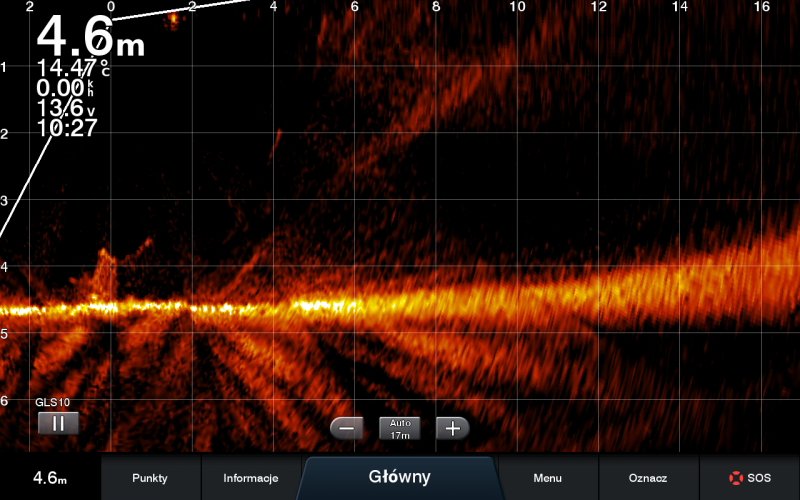Open the Menu

[547, 478]
